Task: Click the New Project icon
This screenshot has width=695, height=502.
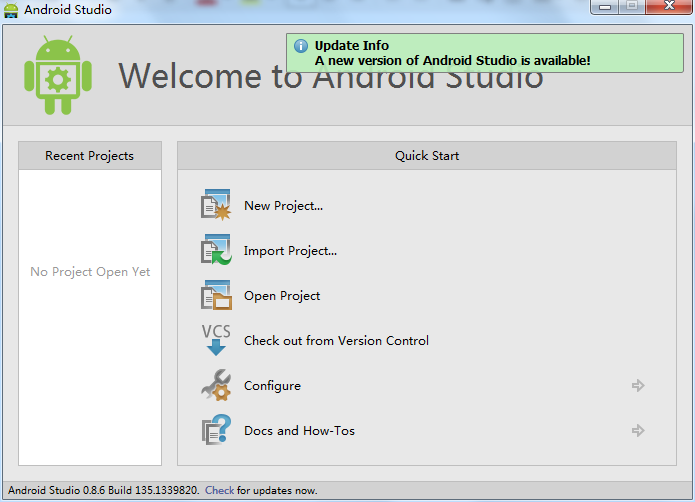Action: coord(216,205)
